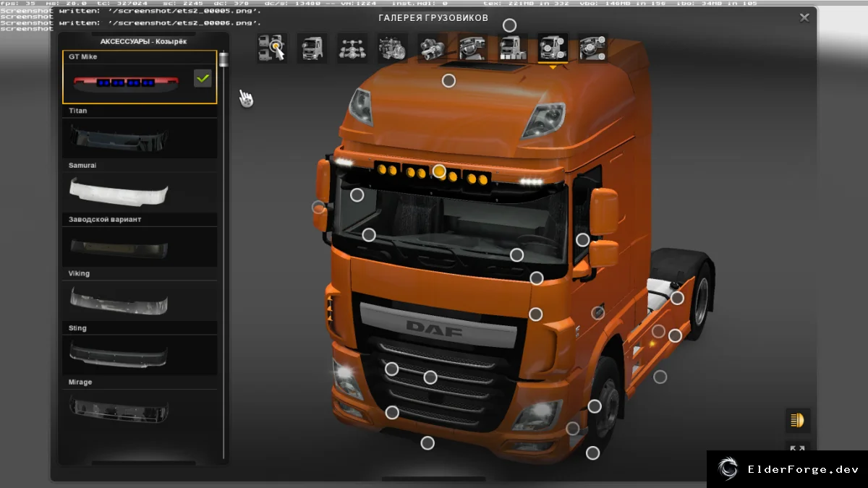Open the truck paint job icon
The image size is (868, 488).
click(x=512, y=48)
